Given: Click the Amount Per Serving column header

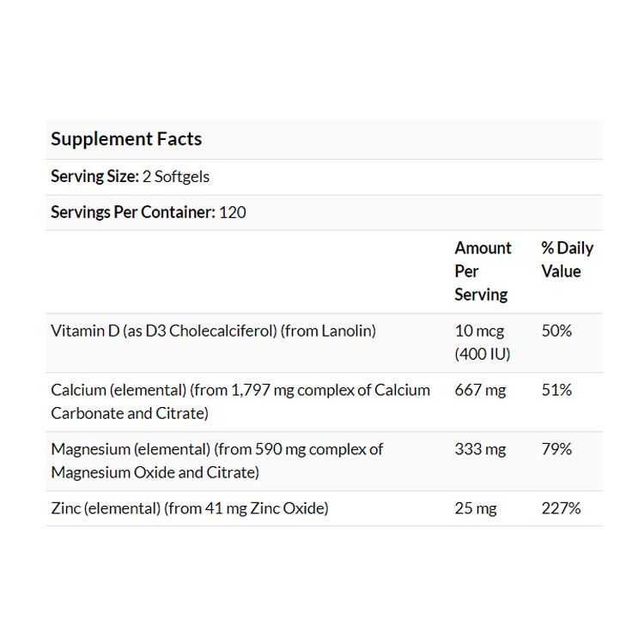Looking at the screenshot, I should 483,271.
